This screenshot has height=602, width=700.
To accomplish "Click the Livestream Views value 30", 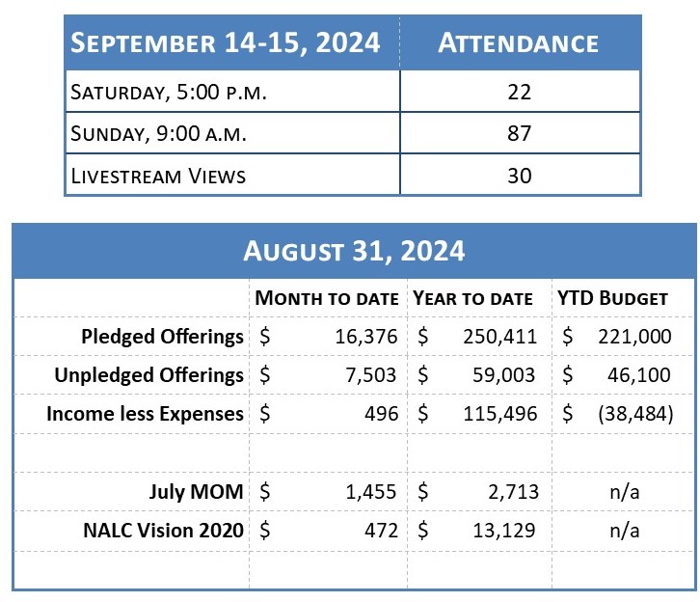I will click(519, 176).
